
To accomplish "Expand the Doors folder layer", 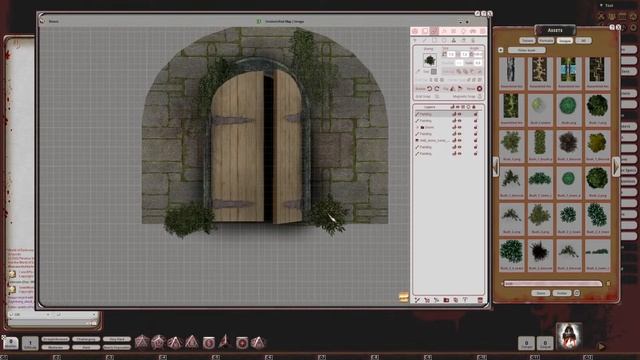I will pyautogui.click(x=418, y=127).
